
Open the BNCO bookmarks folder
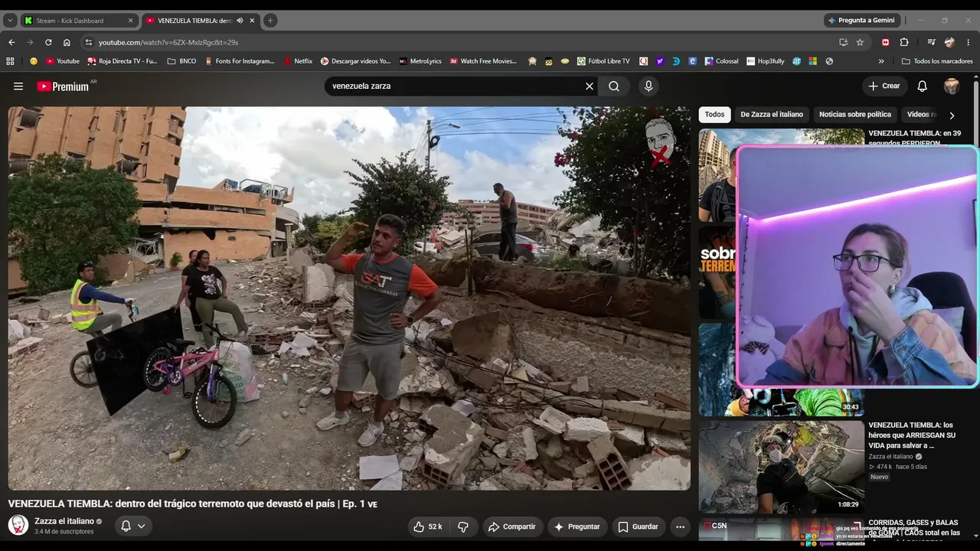182,61
